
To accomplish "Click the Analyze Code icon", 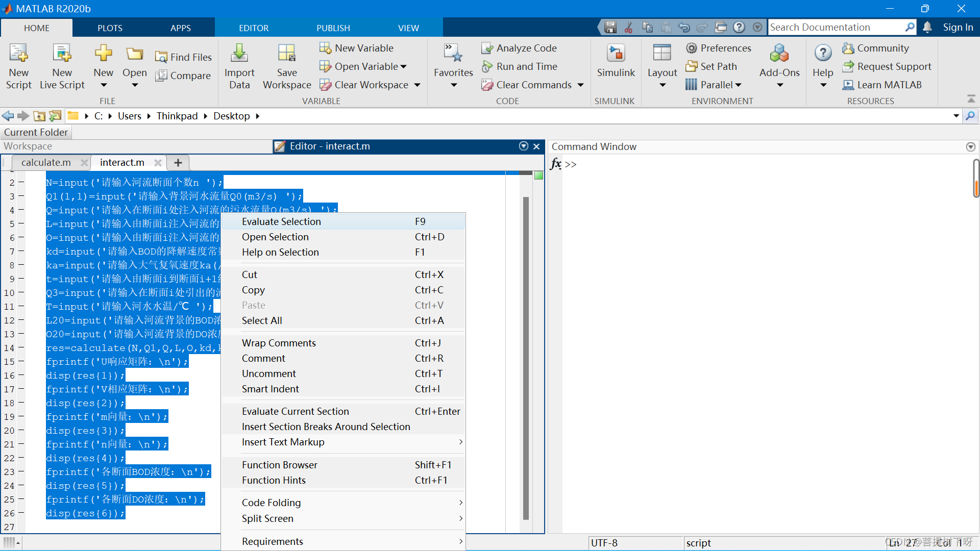I will tap(487, 48).
